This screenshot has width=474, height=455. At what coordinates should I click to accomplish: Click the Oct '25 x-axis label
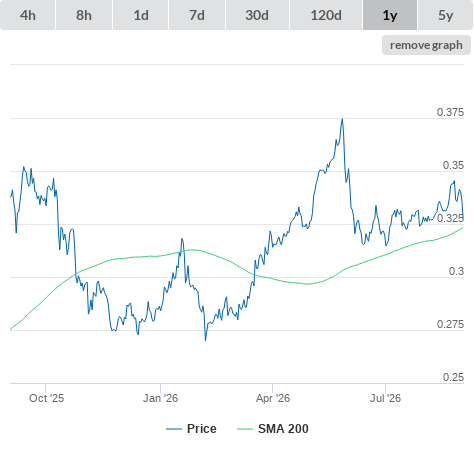point(46,398)
